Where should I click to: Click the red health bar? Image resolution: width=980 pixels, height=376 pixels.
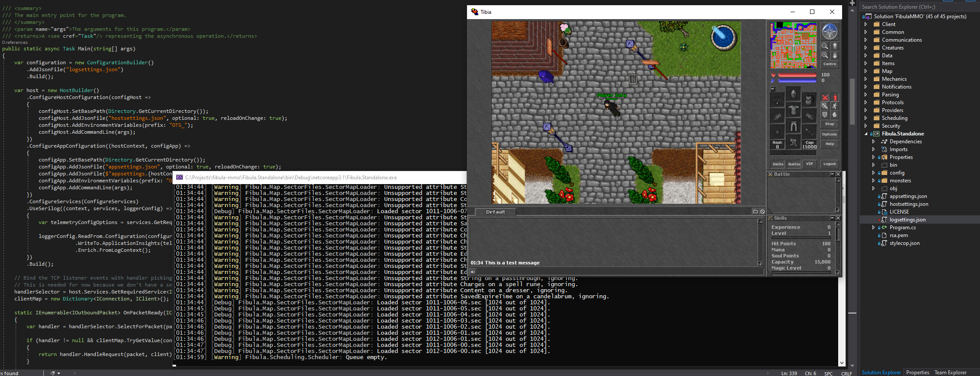(x=797, y=75)
